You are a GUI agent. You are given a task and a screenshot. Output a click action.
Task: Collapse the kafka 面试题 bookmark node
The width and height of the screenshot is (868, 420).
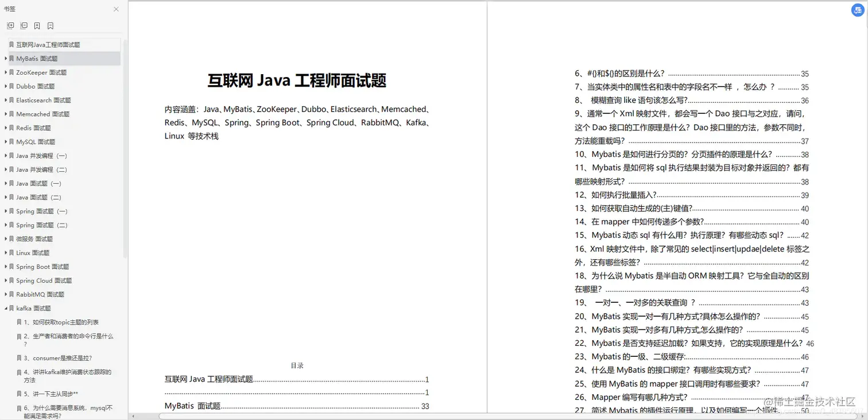[5, 308]
